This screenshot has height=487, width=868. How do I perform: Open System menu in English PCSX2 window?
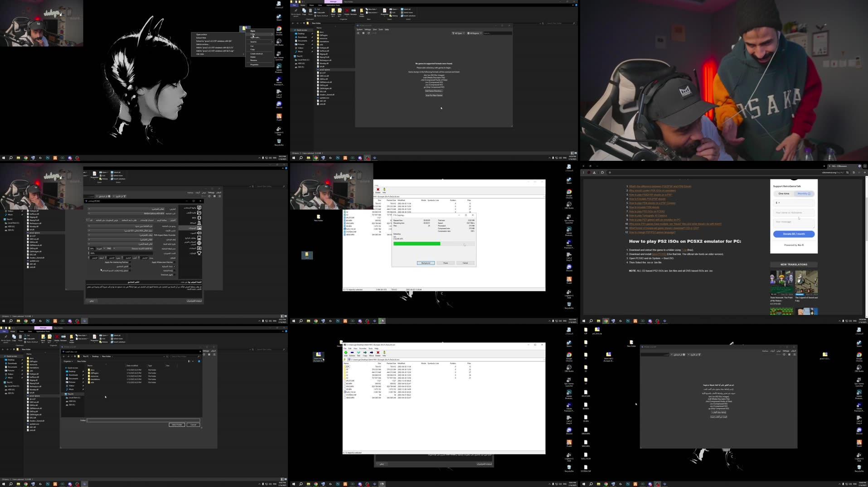(x=359, y=29)
